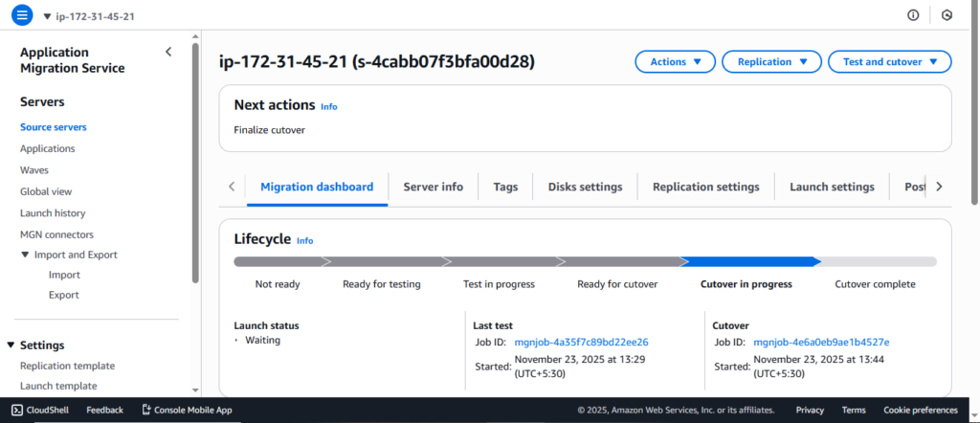Screen dimensions: 980x423
Task: Open the Test and cutover dropdown
Action: [889, 62]
